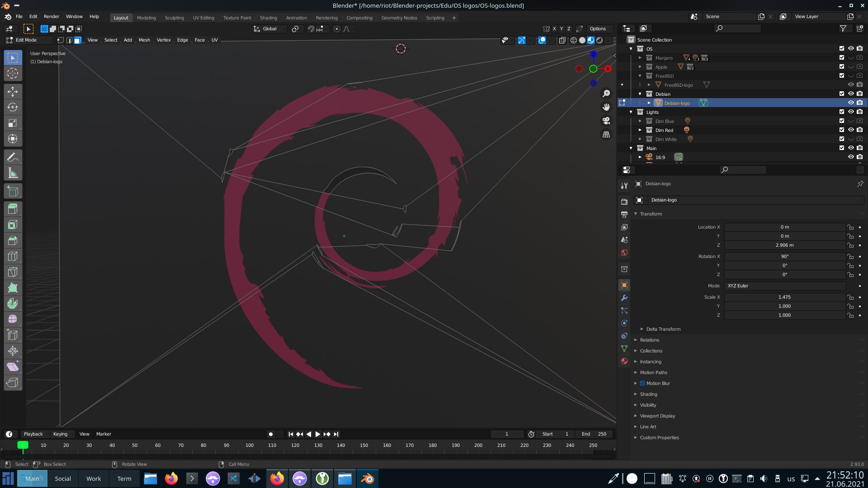Expand the Manjaro collection
This screenshot has width=868, height=488.
click(x=640, y=58)
